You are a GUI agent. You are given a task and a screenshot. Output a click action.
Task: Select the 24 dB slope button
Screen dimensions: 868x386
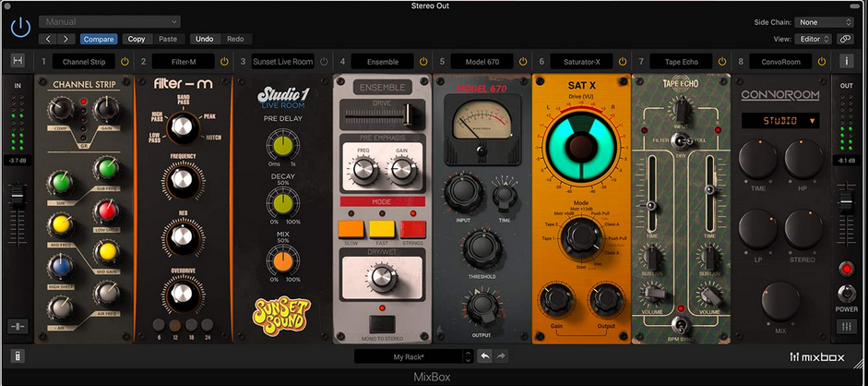(x=207, y=325)
